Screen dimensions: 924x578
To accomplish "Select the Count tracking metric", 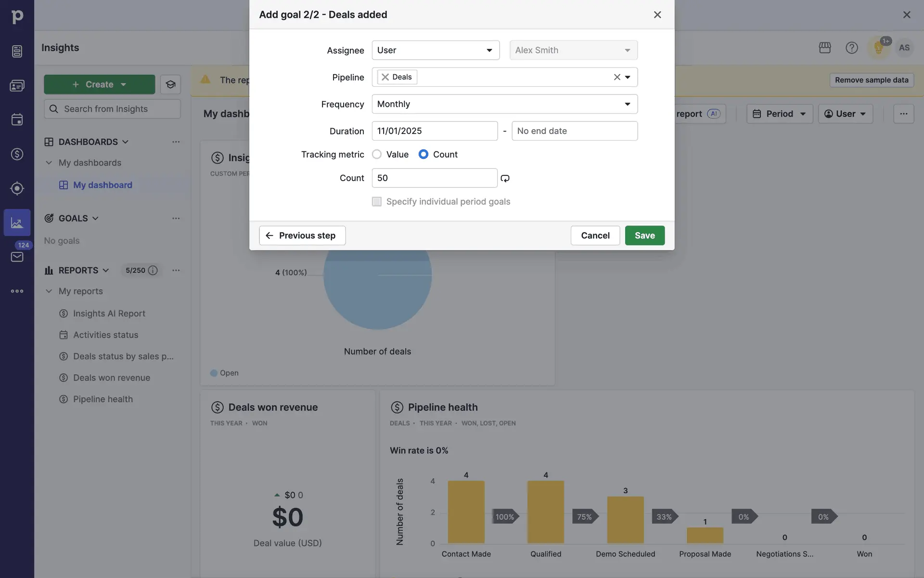I will click(x=423, y=154).
